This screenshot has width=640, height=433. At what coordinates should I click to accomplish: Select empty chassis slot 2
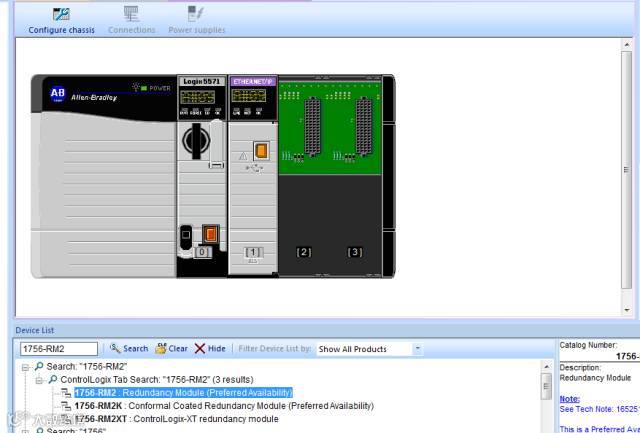304,176
